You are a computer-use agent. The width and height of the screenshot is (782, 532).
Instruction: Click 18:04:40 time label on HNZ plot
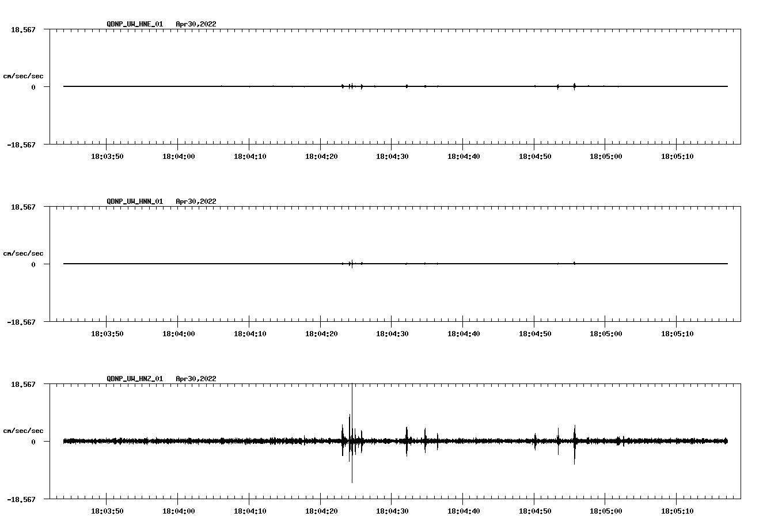(463, 511)
